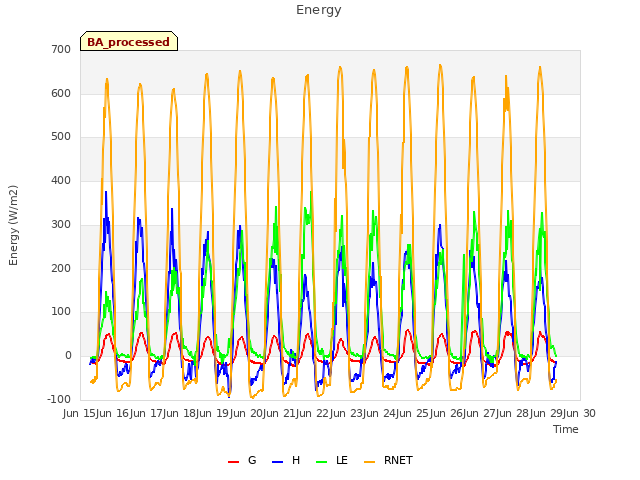
Task: Click the Time x-axis label
Action: point(566,429)
